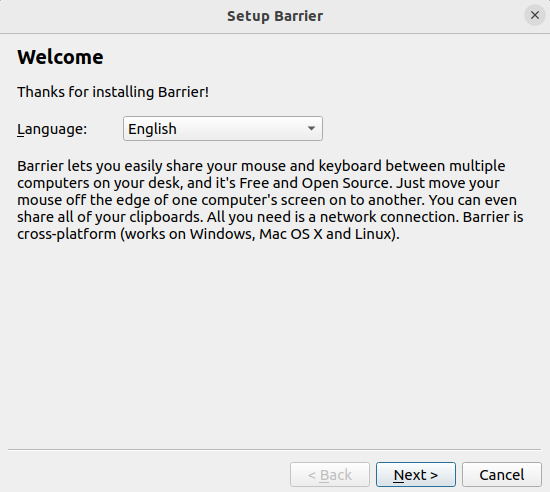The width and height of the screenshot is (550, 492).
Task: Click the Setup Barrier title bar
Action: tap(275, 16)
